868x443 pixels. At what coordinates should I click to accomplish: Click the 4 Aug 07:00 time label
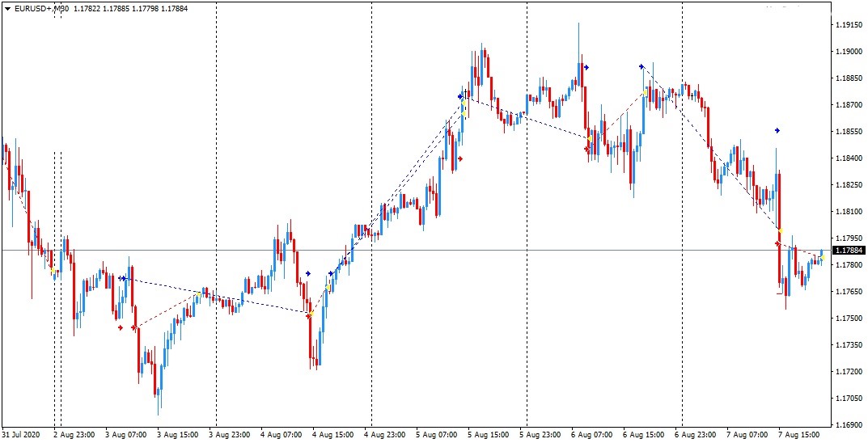[282, 435]
